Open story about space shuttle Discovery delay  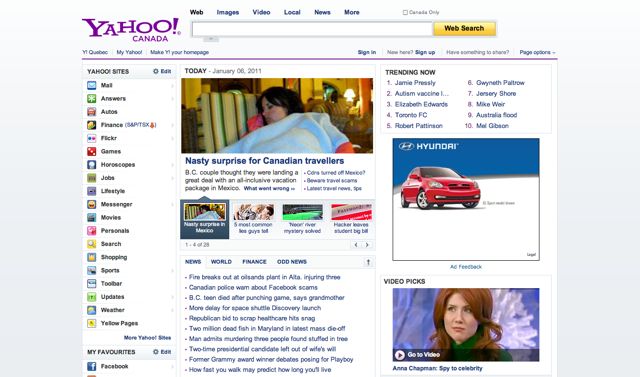pyautogui.click(x=255, y=308)
